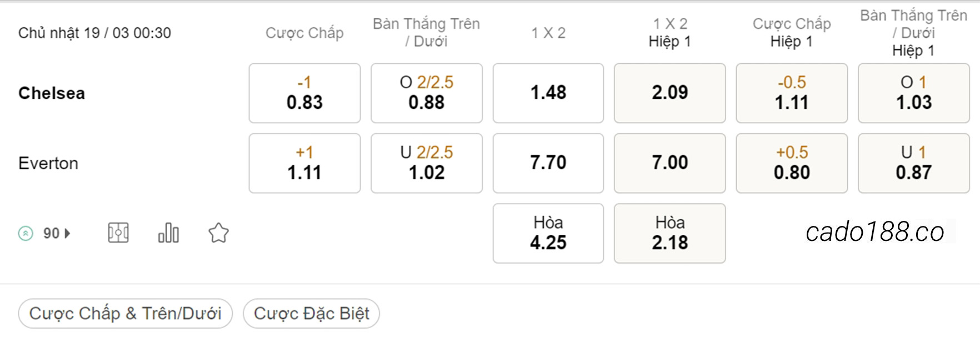Pick Over 2/2.5 goals at 0.88

427,93
